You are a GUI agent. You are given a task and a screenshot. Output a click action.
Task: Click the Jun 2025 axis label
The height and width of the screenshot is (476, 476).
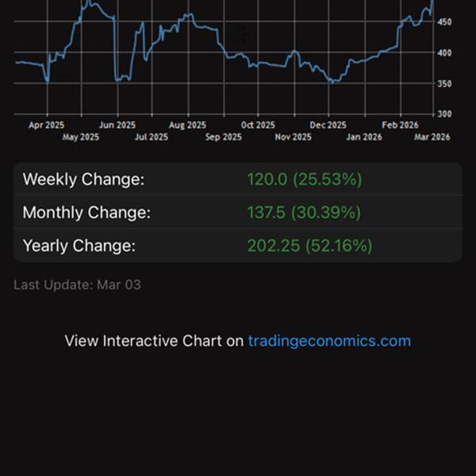(117, 125)
